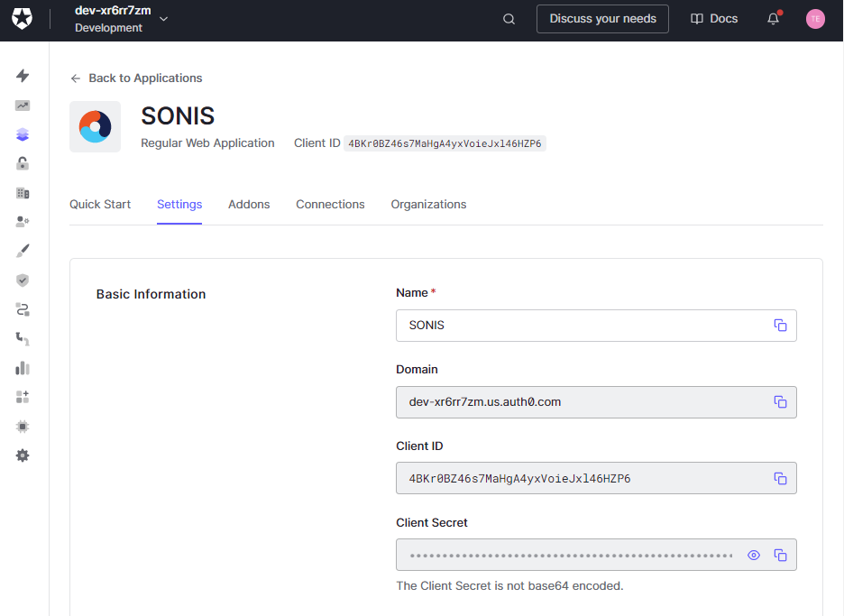
Task: Open the tenant Settings gear icon
Action: point(23,455)
